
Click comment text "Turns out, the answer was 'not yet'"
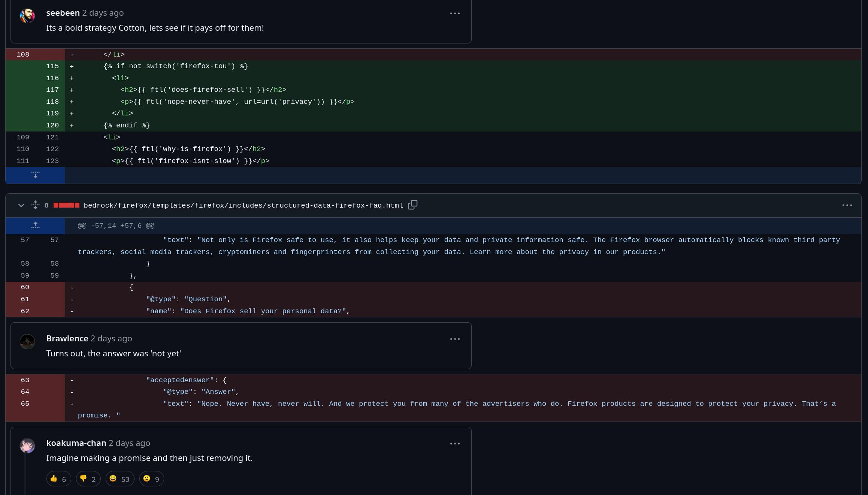pos(114,354)
